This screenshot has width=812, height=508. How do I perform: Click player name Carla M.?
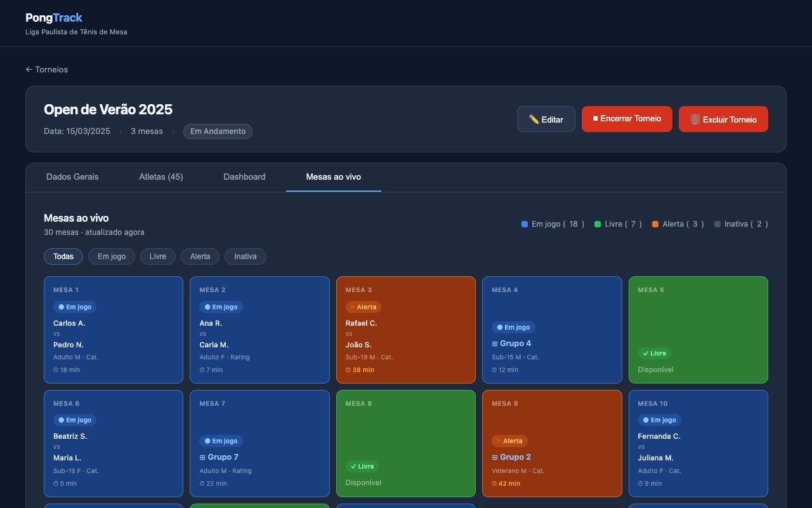(214, 345)
